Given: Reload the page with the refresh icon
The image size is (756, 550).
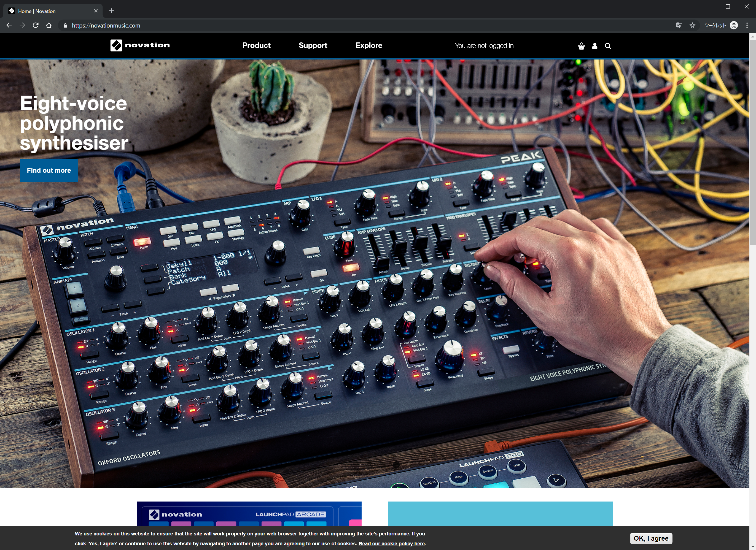Looking at the screenshot, I should 36,25.
